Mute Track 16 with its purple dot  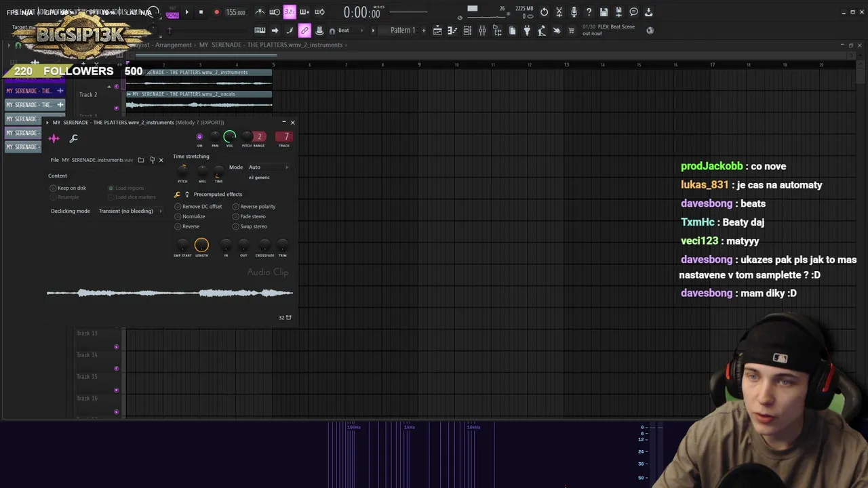pos(116,412)
